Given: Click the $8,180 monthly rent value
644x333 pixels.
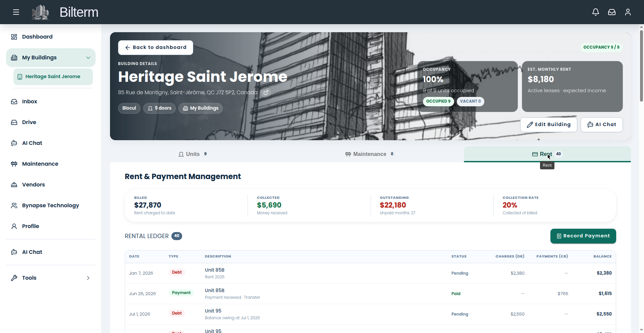Looking at the screenshot, I should (x=541, y=79).
